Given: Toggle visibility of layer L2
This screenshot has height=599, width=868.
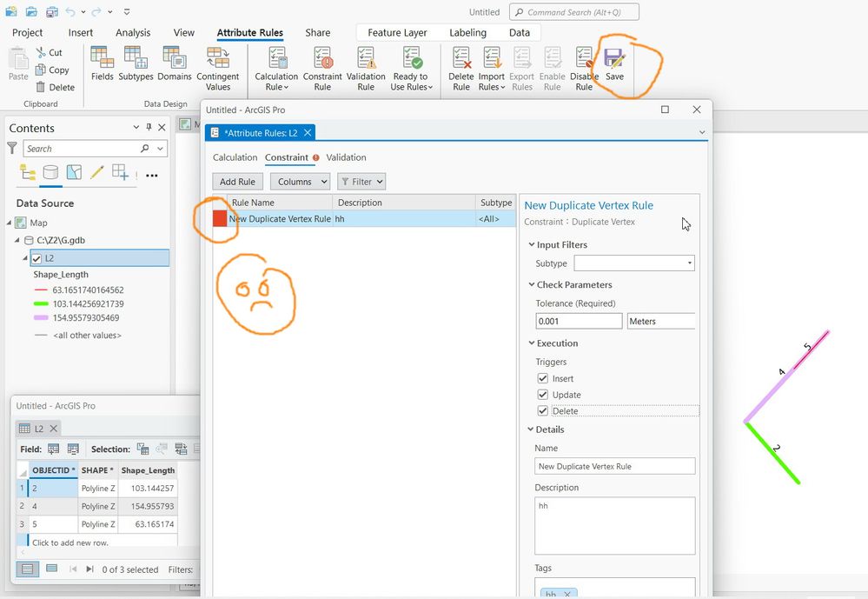Looking at the screenshot, I should click(x=36, y=259).
